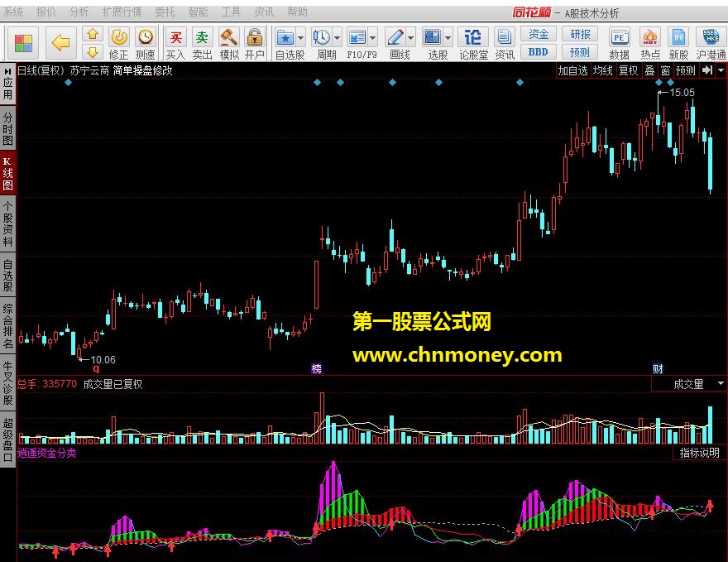728x562 pixels.
Task: Click the 研报 button
Action: coord(580,34)
